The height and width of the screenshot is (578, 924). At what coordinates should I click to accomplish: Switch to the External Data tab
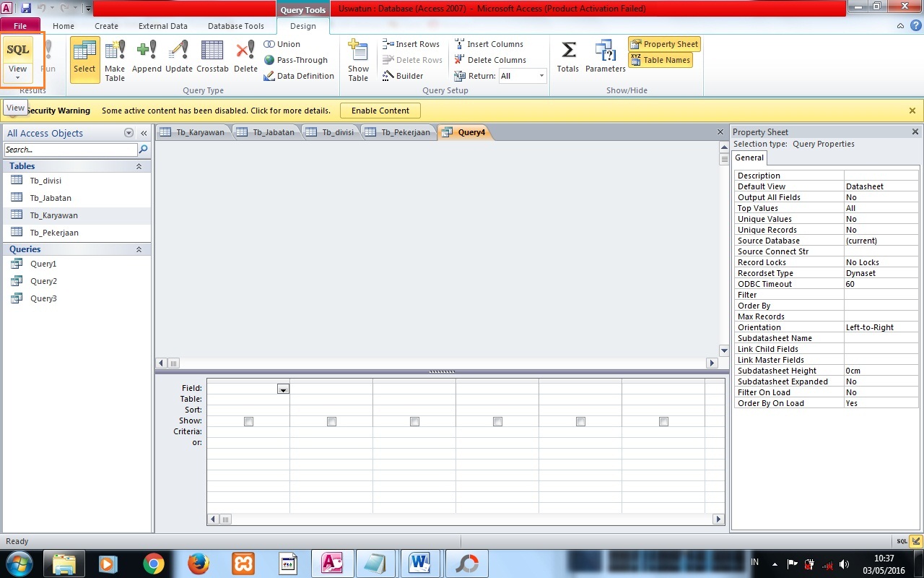(163, 26)
